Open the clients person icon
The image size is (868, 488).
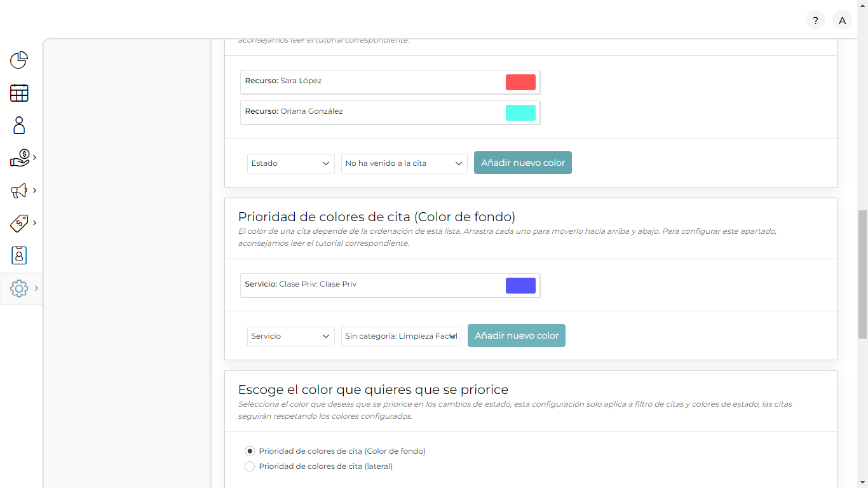[x=19, y=125]
